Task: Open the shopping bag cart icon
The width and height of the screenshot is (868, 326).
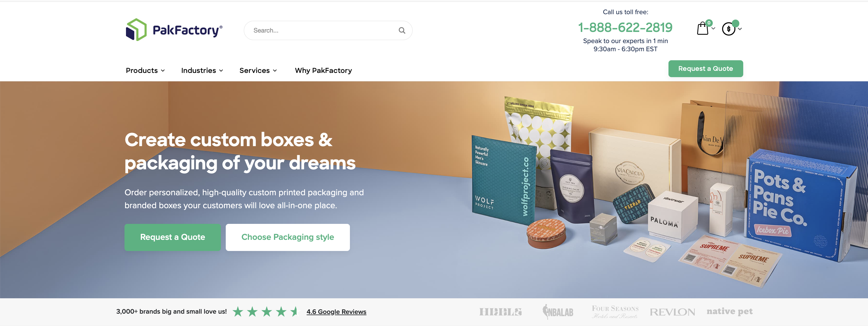Action: [703, 28]
